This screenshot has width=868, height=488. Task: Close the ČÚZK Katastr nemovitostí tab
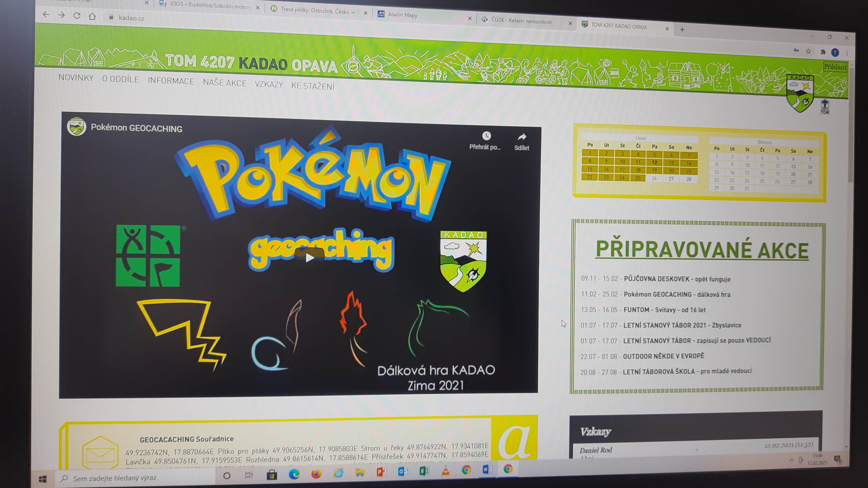(570, 24)
